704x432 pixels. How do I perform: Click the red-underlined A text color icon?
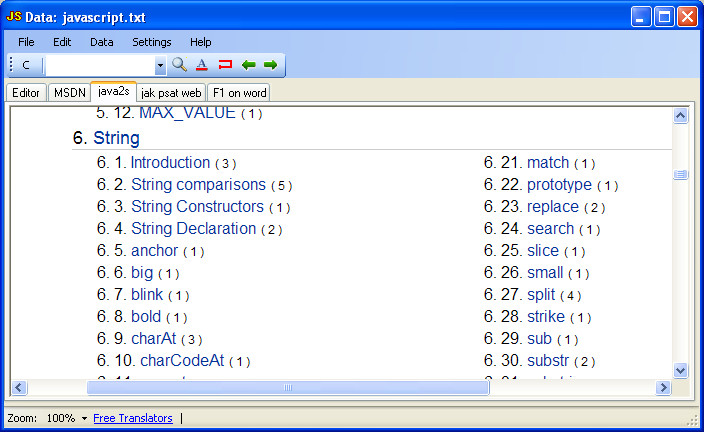[x=201, y=65]
